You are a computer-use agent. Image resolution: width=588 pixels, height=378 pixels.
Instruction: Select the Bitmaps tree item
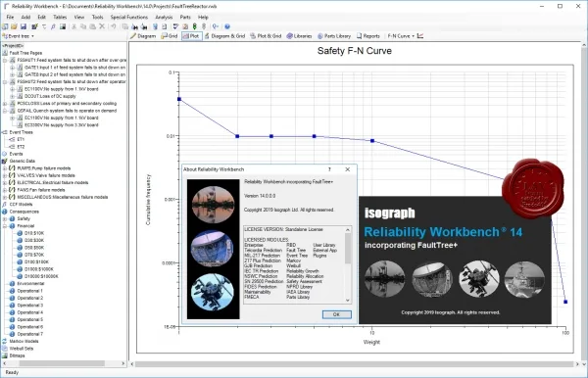click(x=17, y=355)
